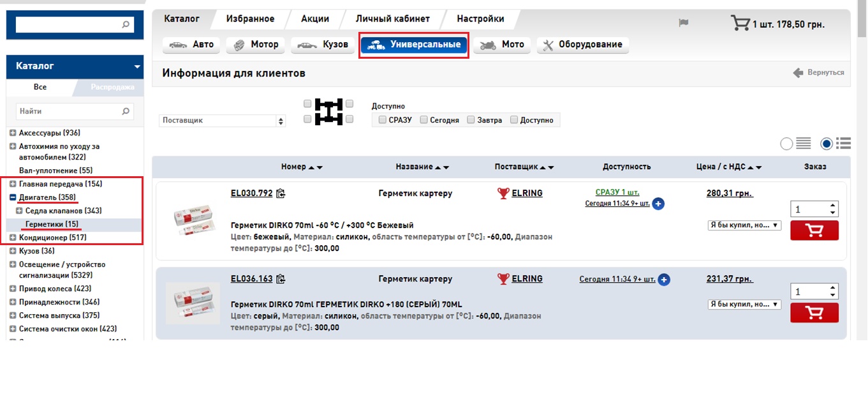This screenshot has width=868, height=399.
Task: Expand the Аксессуары category
Action: (x=13, y=133)
